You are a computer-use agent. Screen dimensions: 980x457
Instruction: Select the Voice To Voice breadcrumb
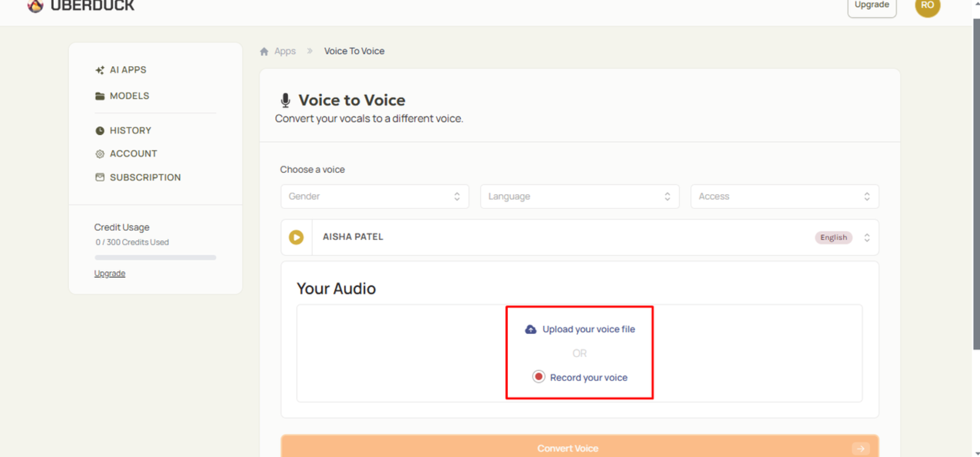[354, 51]
